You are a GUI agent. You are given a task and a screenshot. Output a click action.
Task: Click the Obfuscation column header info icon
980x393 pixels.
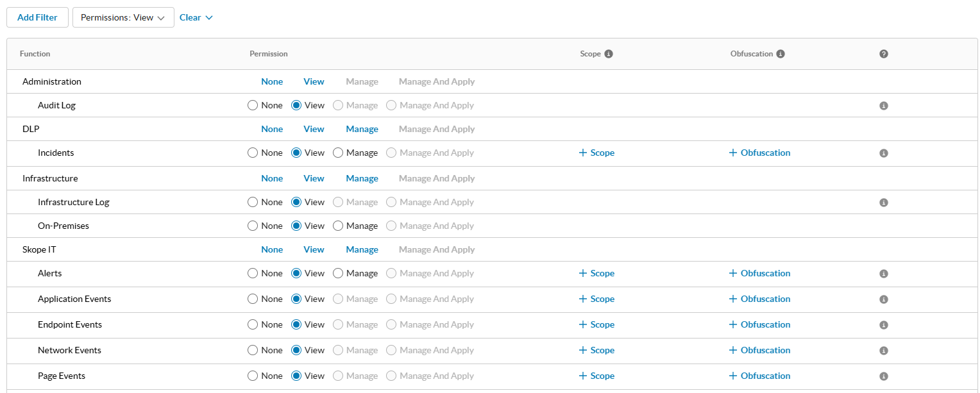780,54
